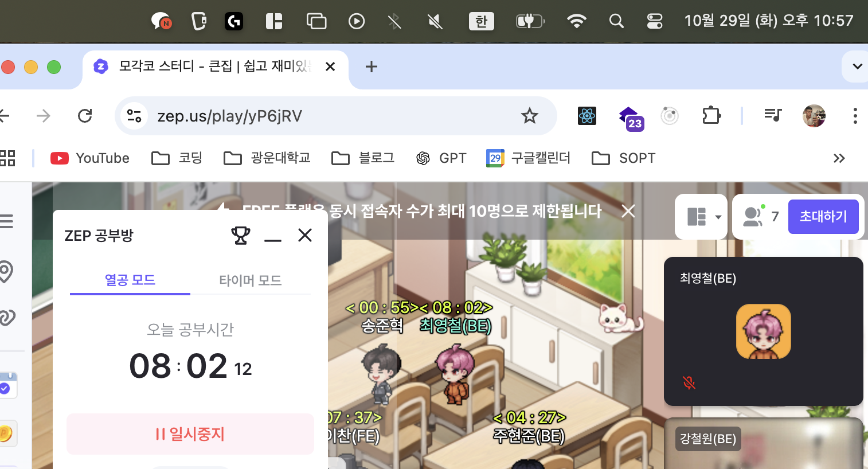
Task: Show hidden bookmarks with double chevron
Action: pos(839,158)
